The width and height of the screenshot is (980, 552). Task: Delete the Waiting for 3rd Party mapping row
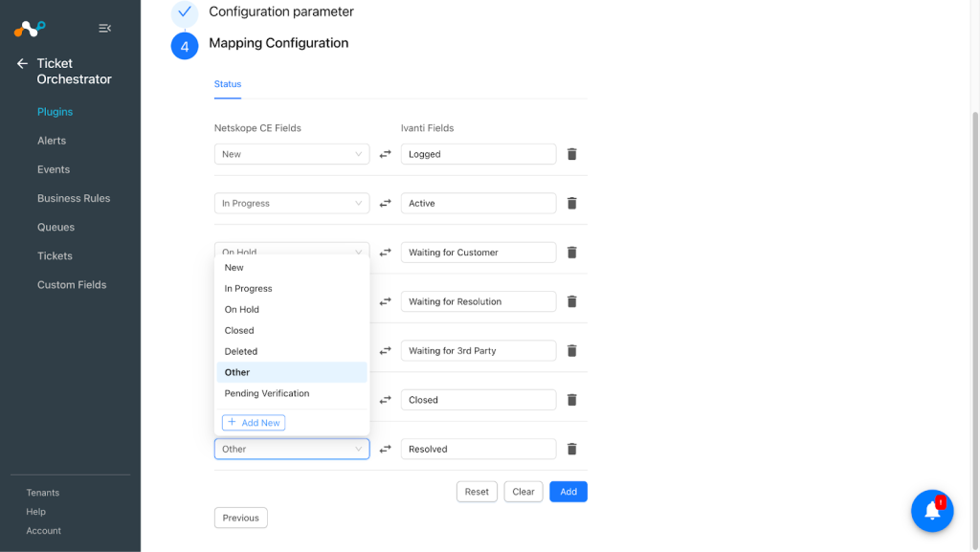[x=572, y=350]
